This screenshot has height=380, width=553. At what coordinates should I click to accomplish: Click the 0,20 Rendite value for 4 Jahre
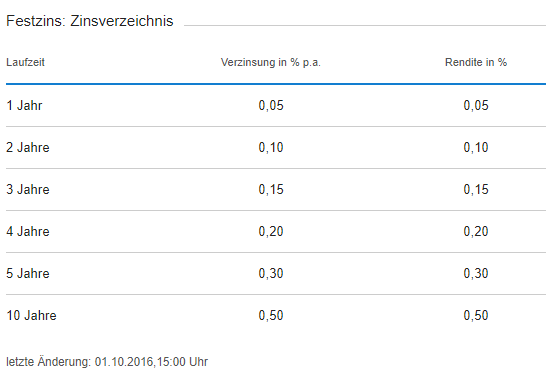click(x=476, y=231)
